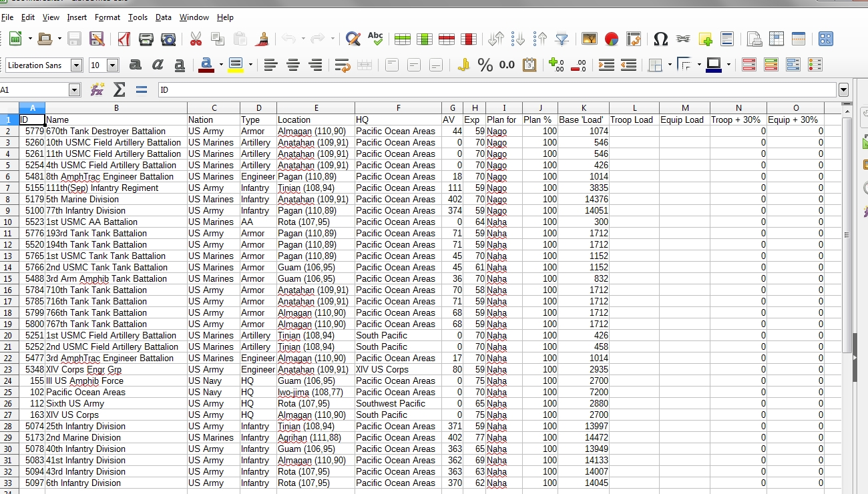Image resolution: width=868 pixels, height=494 pixels.
Task: Open the Format menu
Action: click(107, 17)
